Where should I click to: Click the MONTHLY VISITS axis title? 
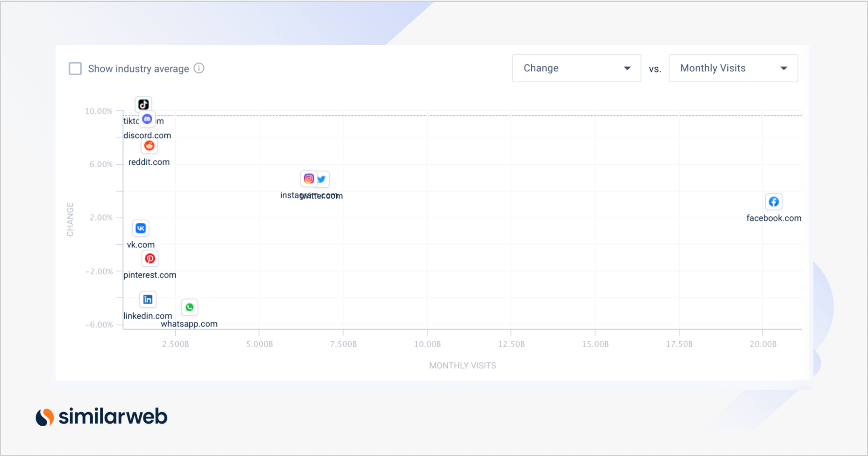(462, 365)
